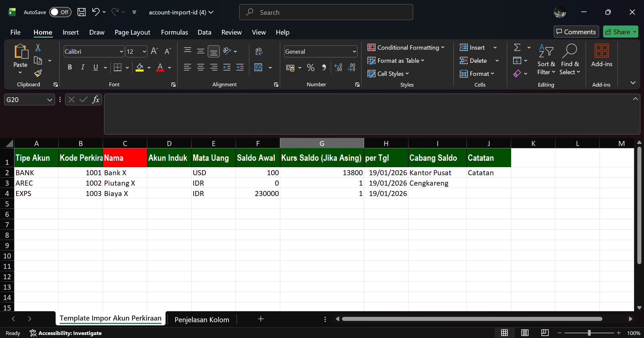Click the Wrap Text icon
Viewport: 644px width, 338px height.
[258, 51]
